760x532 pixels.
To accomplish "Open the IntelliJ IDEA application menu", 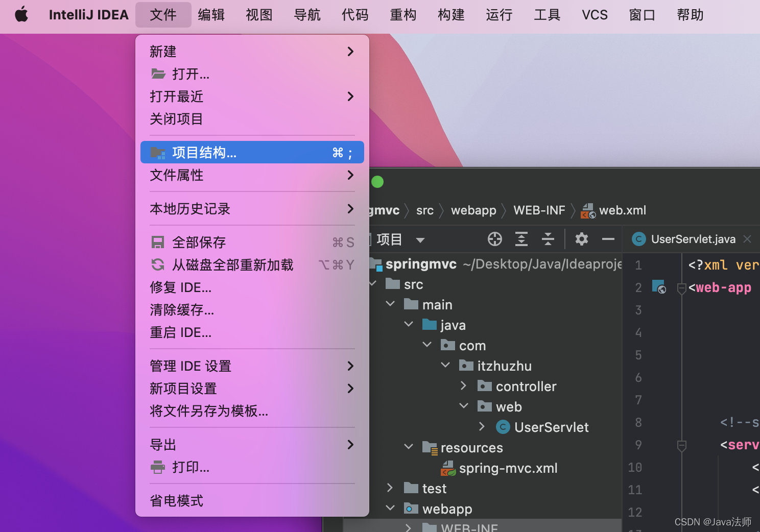I will (x=88, y=15).
